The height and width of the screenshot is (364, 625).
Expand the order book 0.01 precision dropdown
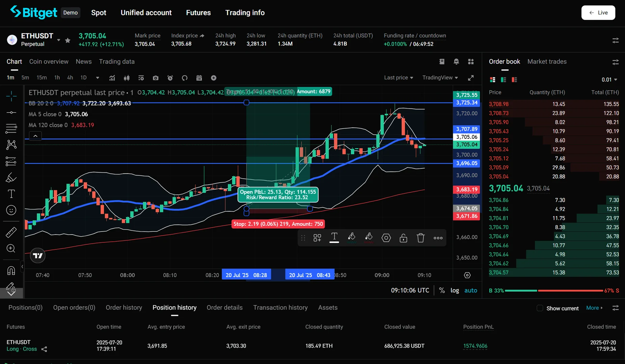[x=609, y=80]
